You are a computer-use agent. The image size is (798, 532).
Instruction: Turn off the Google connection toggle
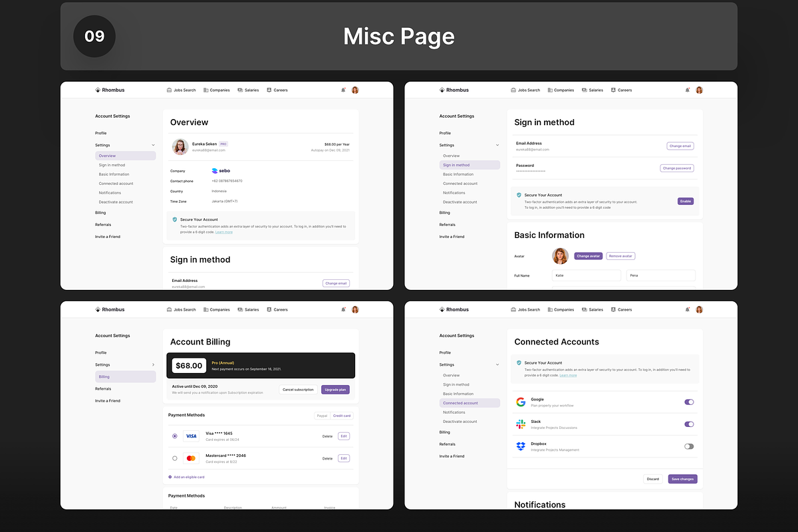(689, 402)
